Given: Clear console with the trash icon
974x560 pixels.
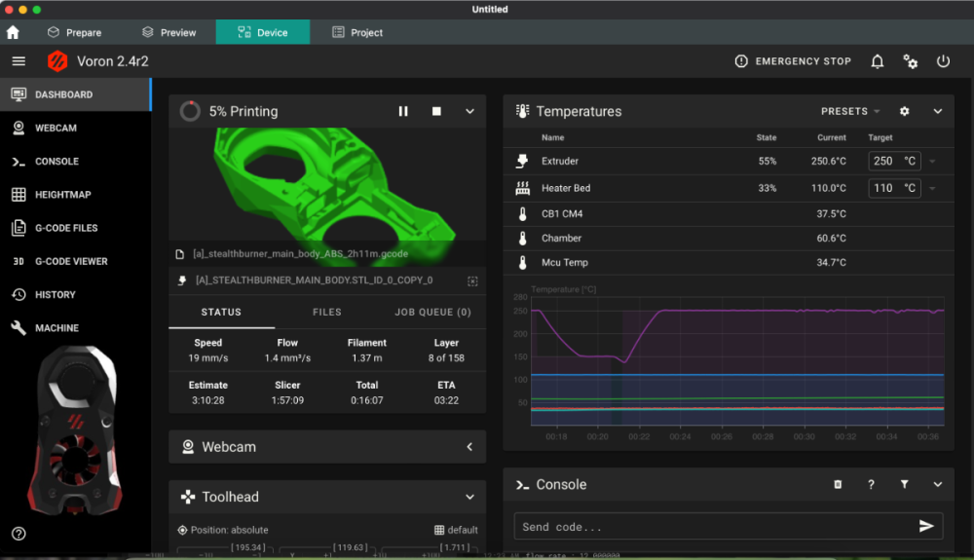Looking at the screenshot, I should (x=838, y=484).
